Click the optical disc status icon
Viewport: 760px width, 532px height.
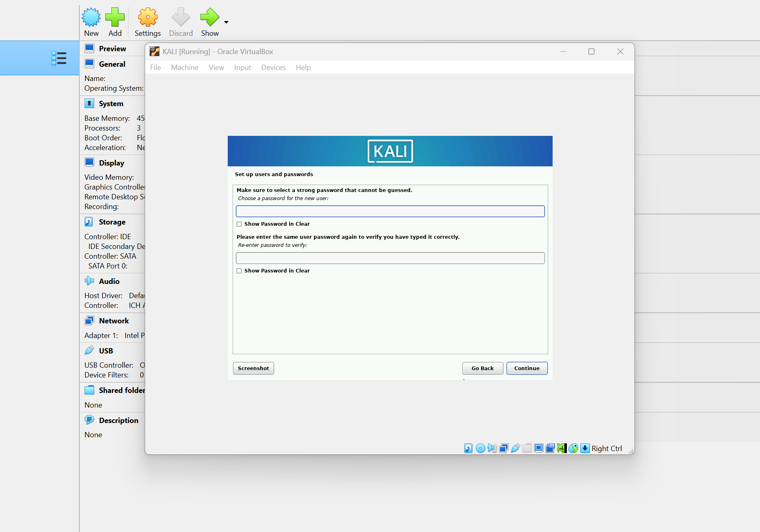[x=480, y=448]
